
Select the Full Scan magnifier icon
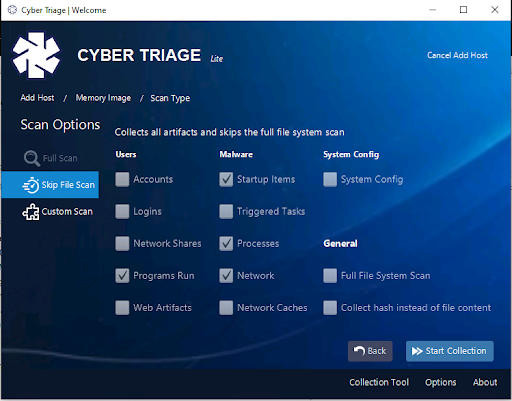32,158
